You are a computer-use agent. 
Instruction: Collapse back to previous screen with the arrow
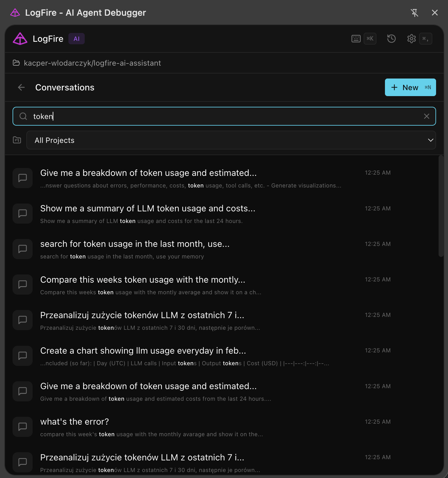tap(21, 87)
